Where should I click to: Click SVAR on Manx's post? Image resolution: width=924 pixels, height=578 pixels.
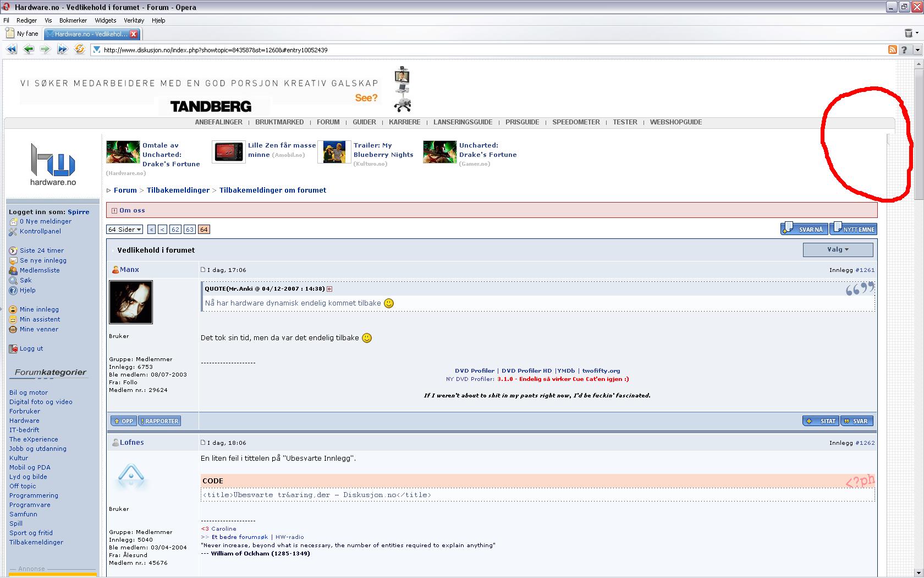(x=856, y=421)
